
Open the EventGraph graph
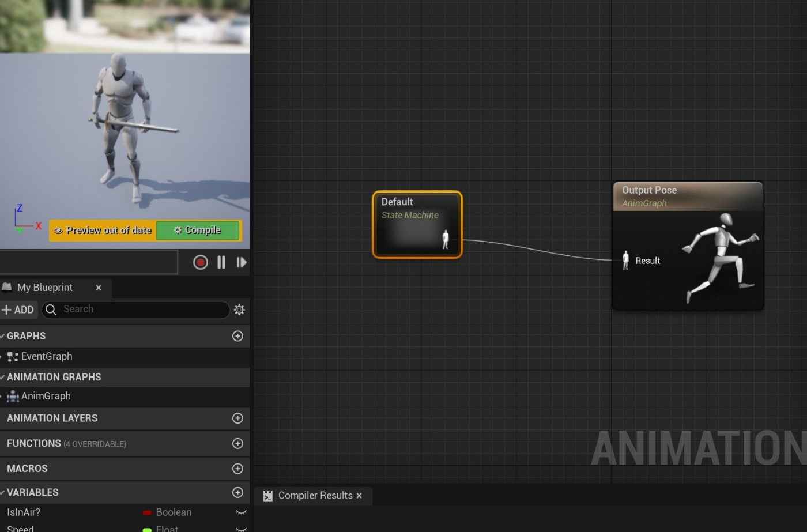click(47, 356)
